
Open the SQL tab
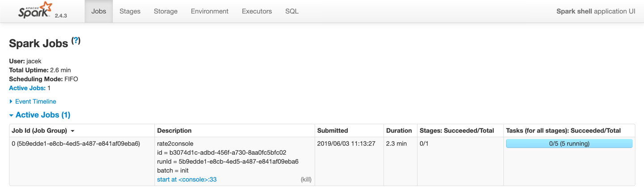tap(292, 11)
